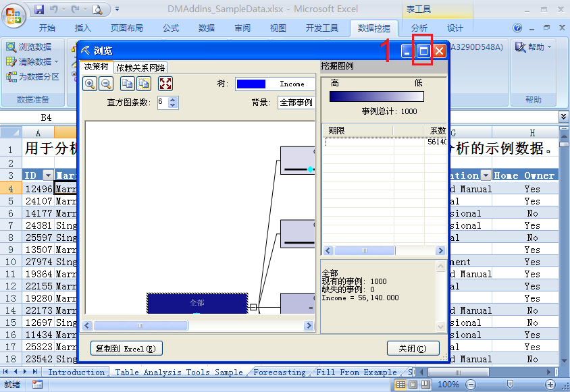Select cell A4 containing 12496
The image size is (570, 392).
[38, 189]
